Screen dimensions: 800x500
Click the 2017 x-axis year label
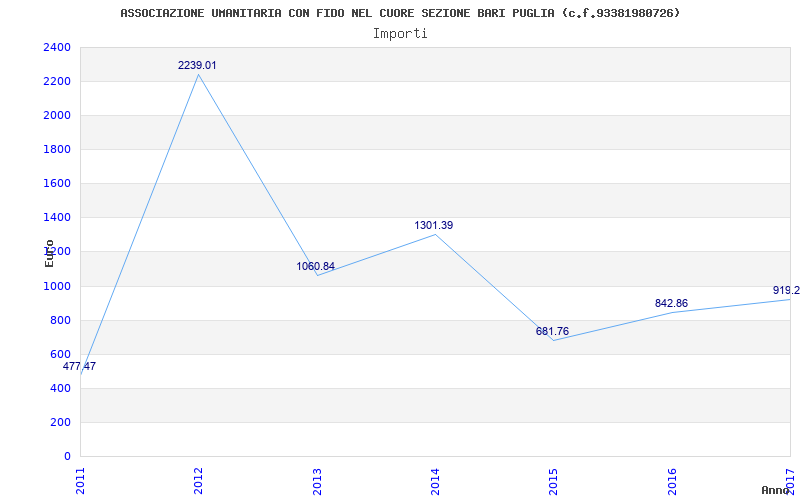coord(790,481)
